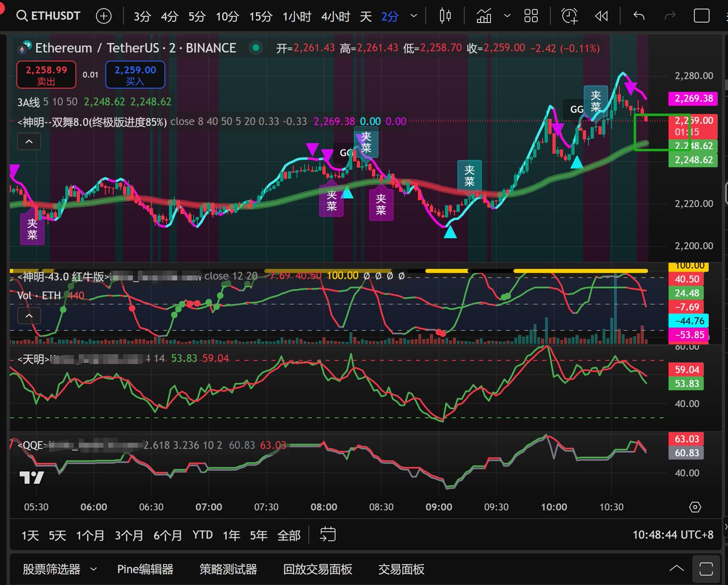Image resolution: width=728 pixels, height=585 pixels.
Task: Click the TradingView logo on chart
Action: click(32, 478)
